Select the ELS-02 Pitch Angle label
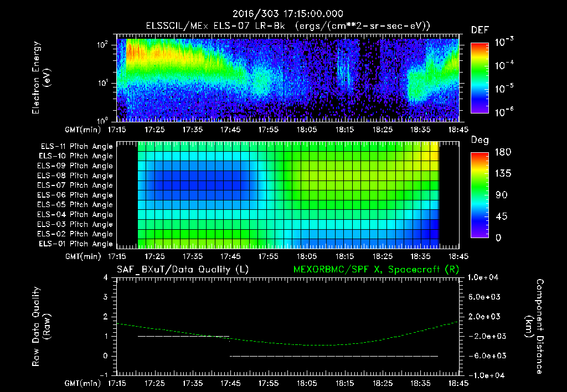This screenshot has height=392, width=567. point(75,234)
